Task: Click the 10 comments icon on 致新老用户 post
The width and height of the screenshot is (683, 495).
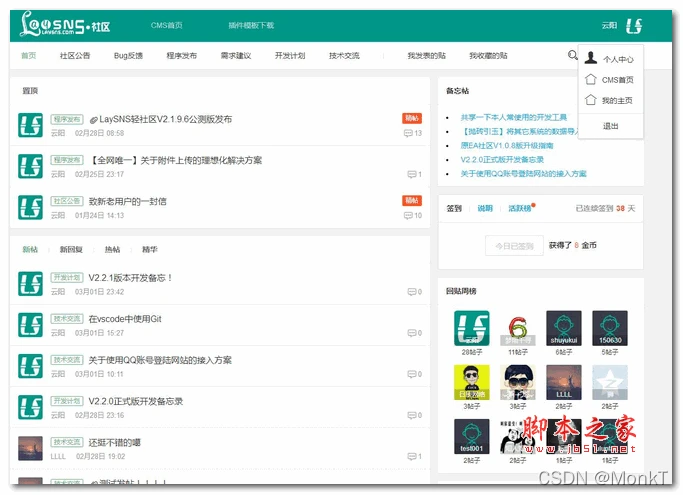Action: click(x=413, y=215)
